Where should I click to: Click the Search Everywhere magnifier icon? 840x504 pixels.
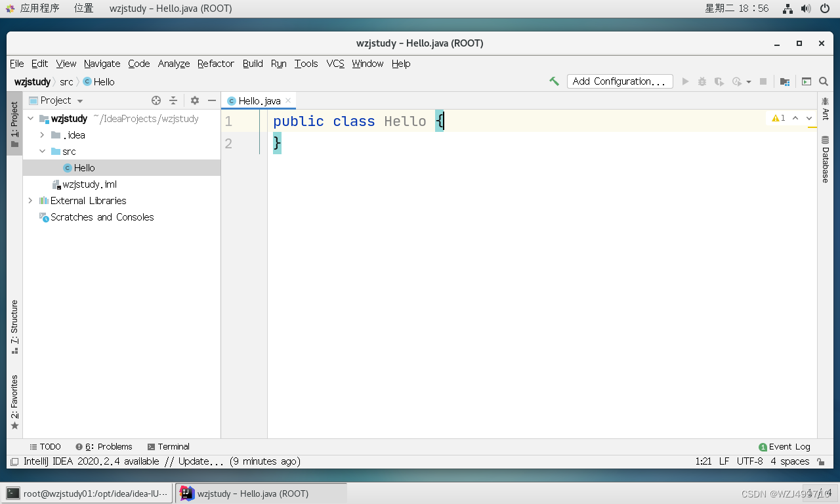click(x=824, y=81)
